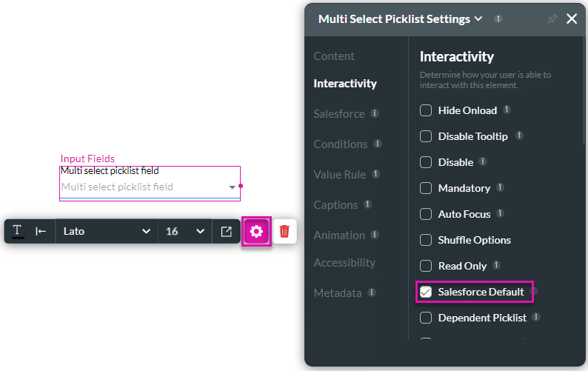This screenshot has height=371, width=588.
Task: Open element settings gear icon
Action: [256, 232]
